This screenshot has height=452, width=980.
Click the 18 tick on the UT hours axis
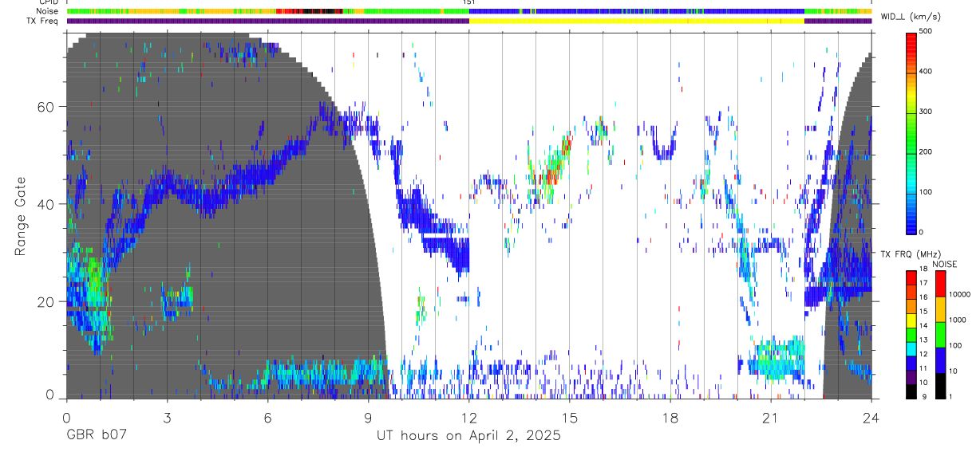(670, 418)
